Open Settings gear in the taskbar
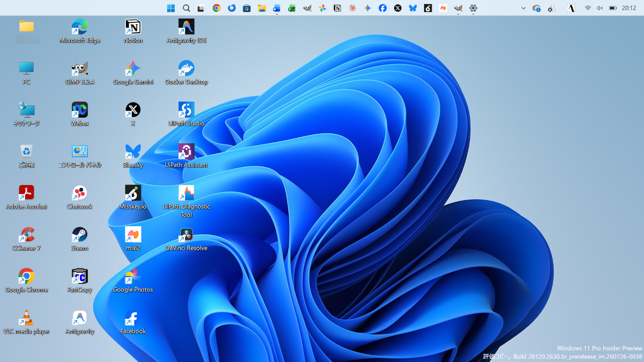The height and width of the screenshot is (362, 644). pos(473,8)
